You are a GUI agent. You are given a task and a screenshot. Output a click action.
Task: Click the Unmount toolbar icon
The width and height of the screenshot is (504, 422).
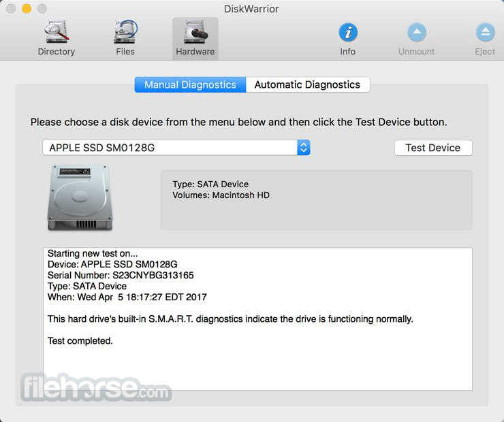coord(417,39)
